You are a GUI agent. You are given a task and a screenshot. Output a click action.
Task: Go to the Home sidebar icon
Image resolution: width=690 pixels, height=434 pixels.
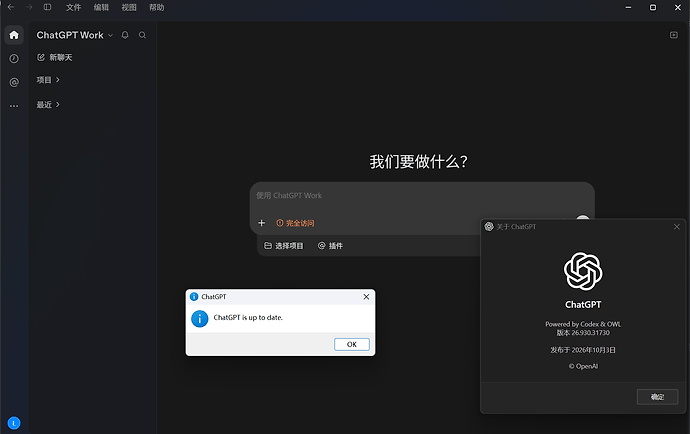tap(14, 35)
